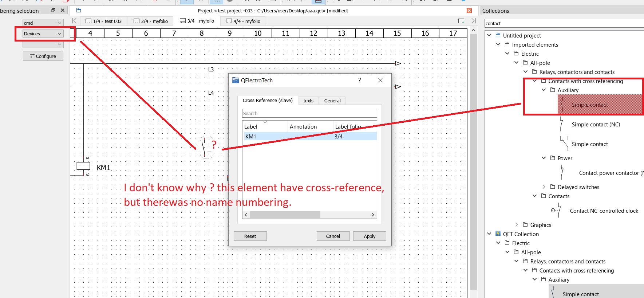Click the dialog help question mark
Image resolution: width=644 pixels, height=298 pixels.
coord(359,80)
